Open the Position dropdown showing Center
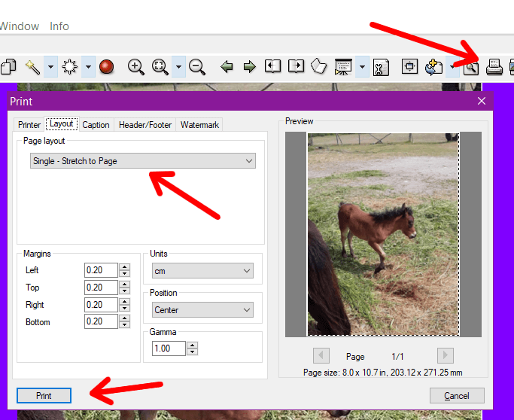The height and width of the screenshot is (420, 514). point(202,310)
